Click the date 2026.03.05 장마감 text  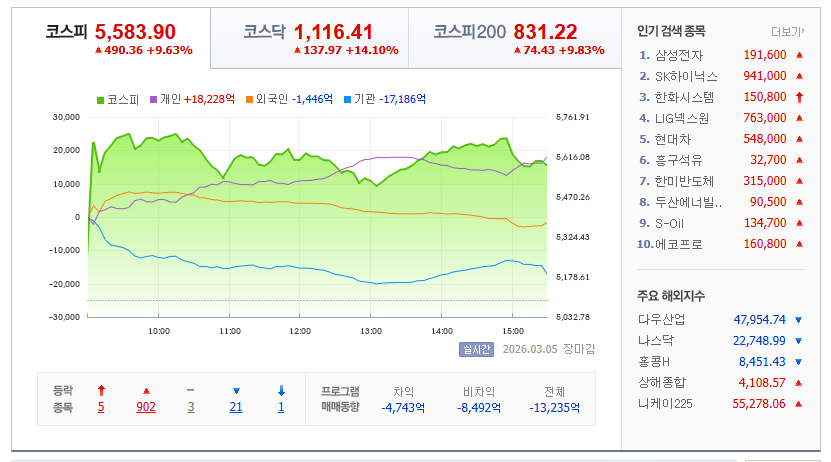[x=549, y=349]
